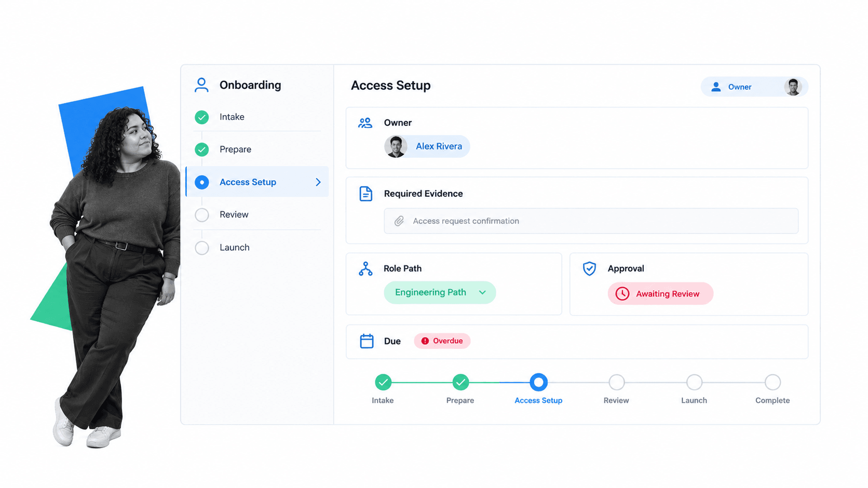Click the Owner label in the top-right pill
This screenshot has width=868, height=488.
pyautogui.click(x=740, y=87)
